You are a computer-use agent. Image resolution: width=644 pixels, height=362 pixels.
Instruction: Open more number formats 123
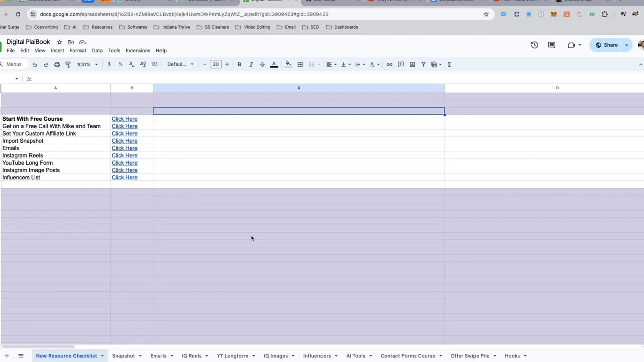[154, 64]
